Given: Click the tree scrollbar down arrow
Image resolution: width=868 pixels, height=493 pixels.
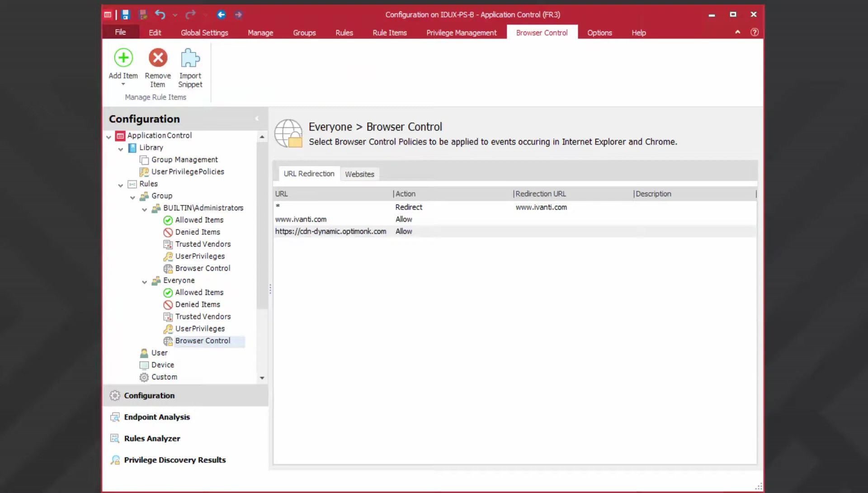Looking at the screenshot, I should coord(262,378).
